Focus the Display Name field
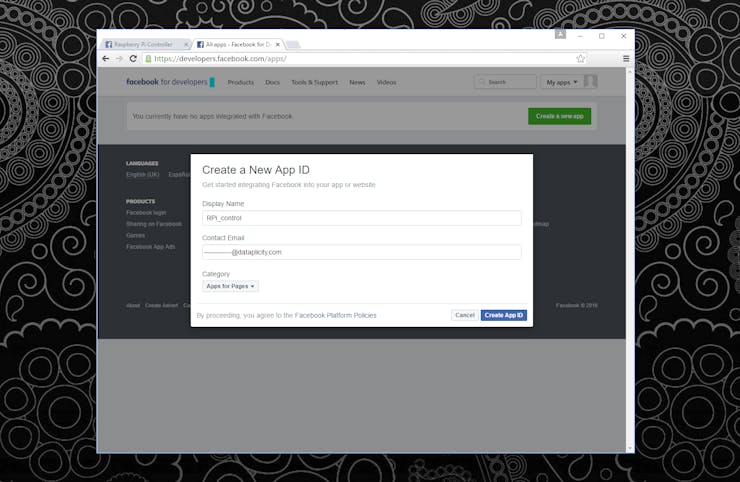 [x=362, y=218]
